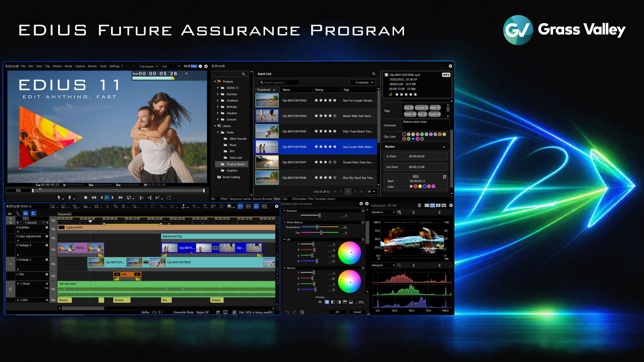
Task: Collapse the Exposure section
Action: coord(285,211)
